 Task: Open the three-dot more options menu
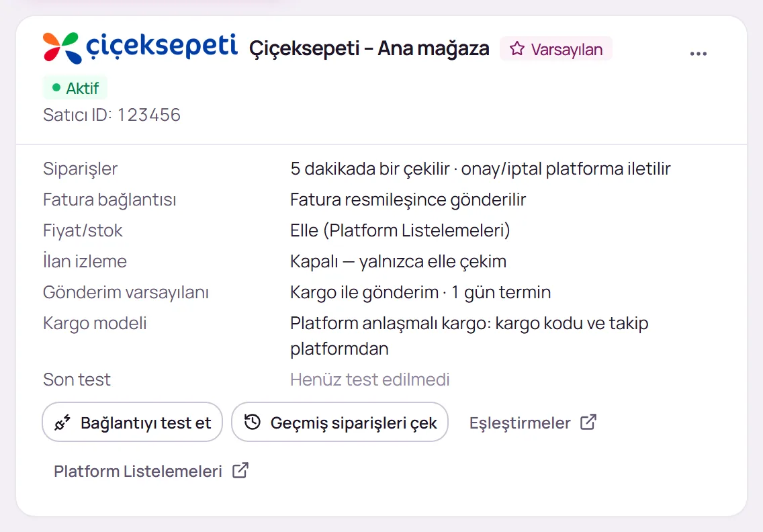(x=699, y=54)
